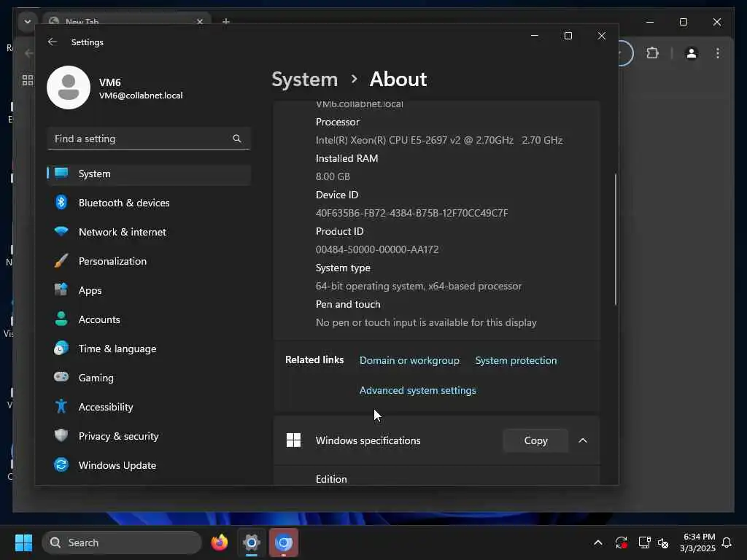747x560 pixels.
Task: Click the Windows logo beside Windows specifications
Action: pyautogui.click(x=293, y=440)
